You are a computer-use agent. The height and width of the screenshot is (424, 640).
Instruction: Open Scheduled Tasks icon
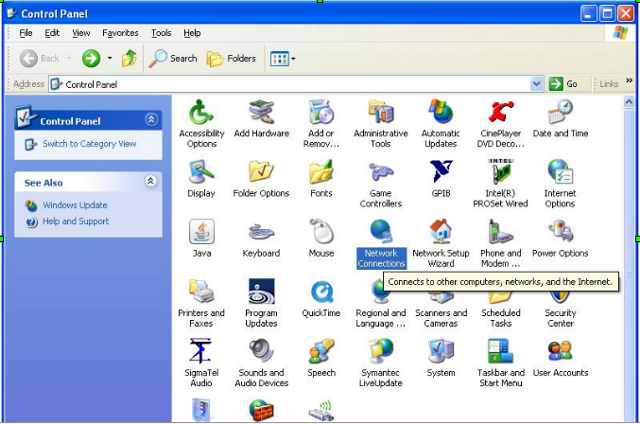click(500, 292)
